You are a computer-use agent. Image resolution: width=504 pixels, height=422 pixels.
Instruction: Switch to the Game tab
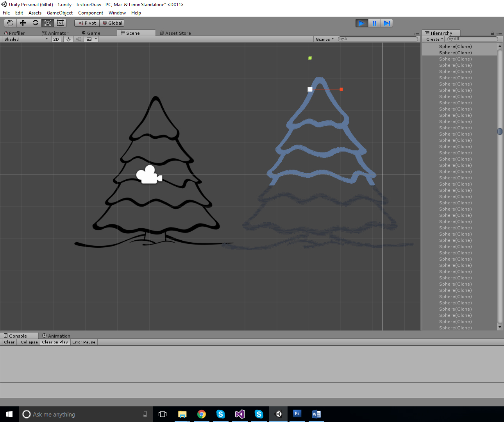91,33
